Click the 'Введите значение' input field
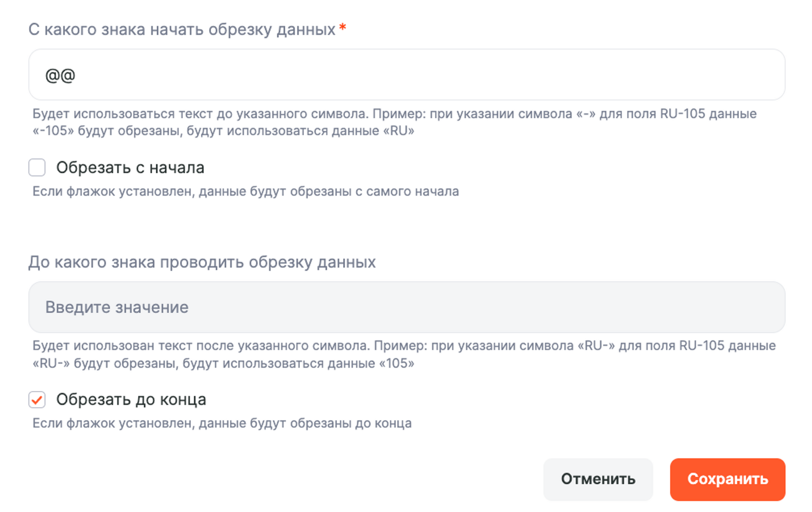The height and width of the screenshot is (512, 812). coord(406,307)
